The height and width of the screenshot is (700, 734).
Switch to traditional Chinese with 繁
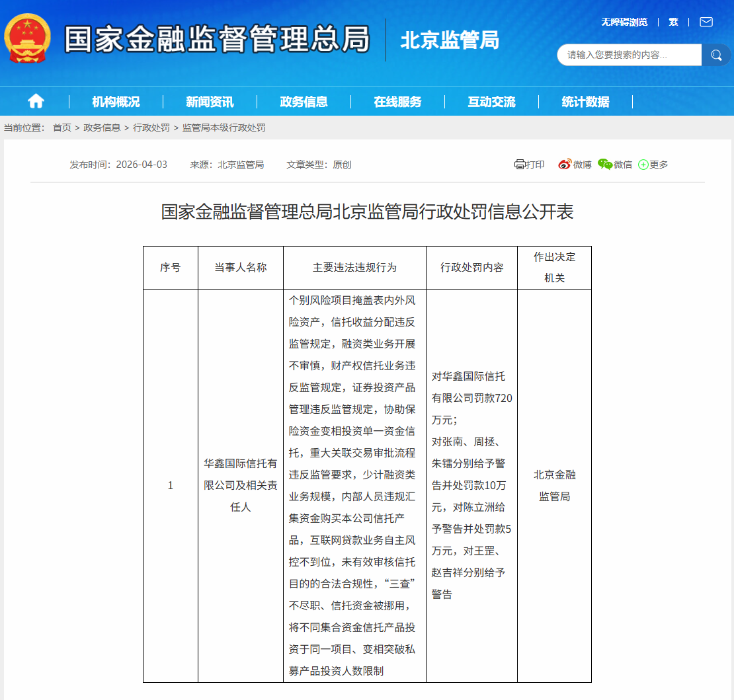673,22
